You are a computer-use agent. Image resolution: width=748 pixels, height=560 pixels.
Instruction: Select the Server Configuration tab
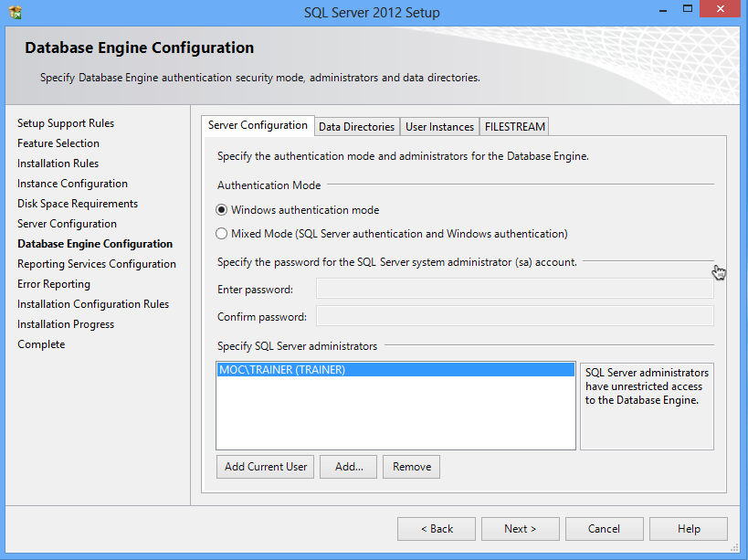coord(258,126)
